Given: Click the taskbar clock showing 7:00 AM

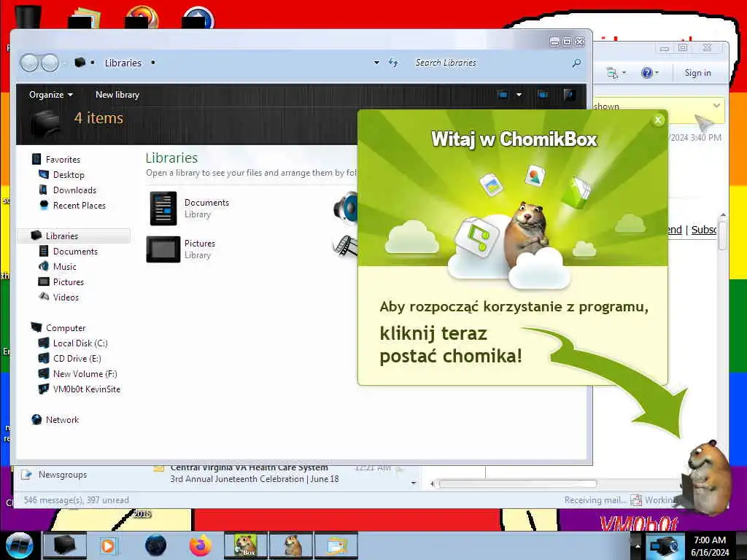Looking at the screenshot, I should (710, 546).
